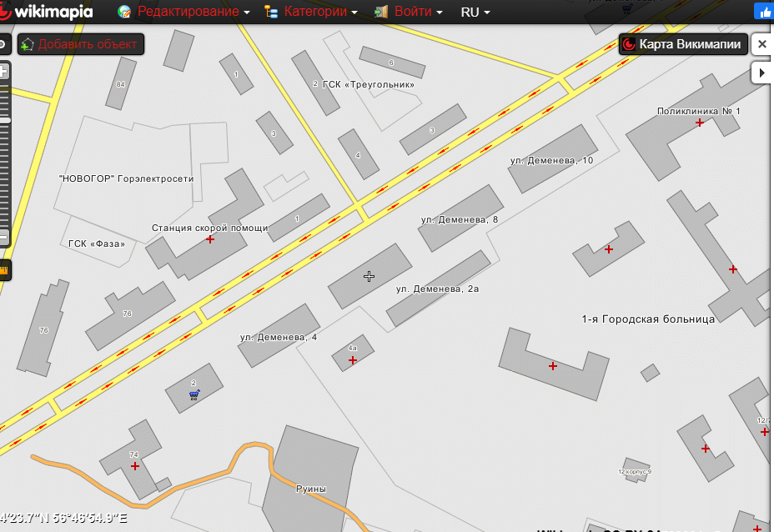This screenshot has height=532, width=774.
Task: Click the Facebook like thumbs-up icon
Action: click(764, 12)
